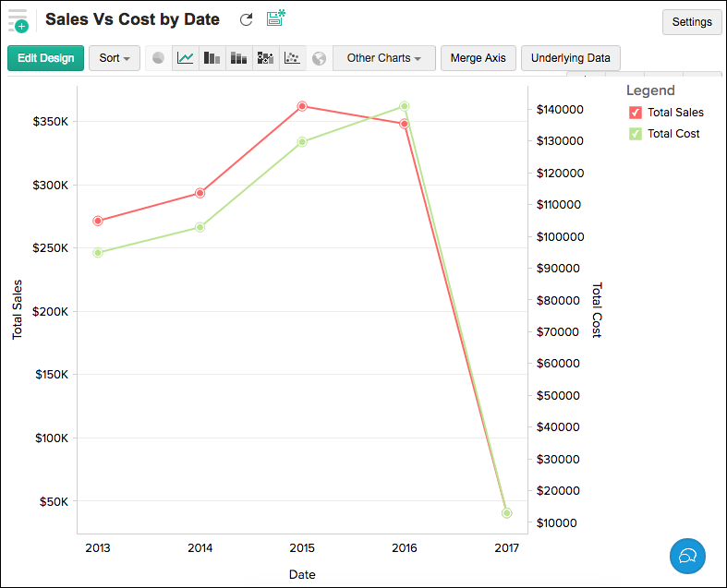
Task: Click the Merge Axis button
Action: [478, 58]
